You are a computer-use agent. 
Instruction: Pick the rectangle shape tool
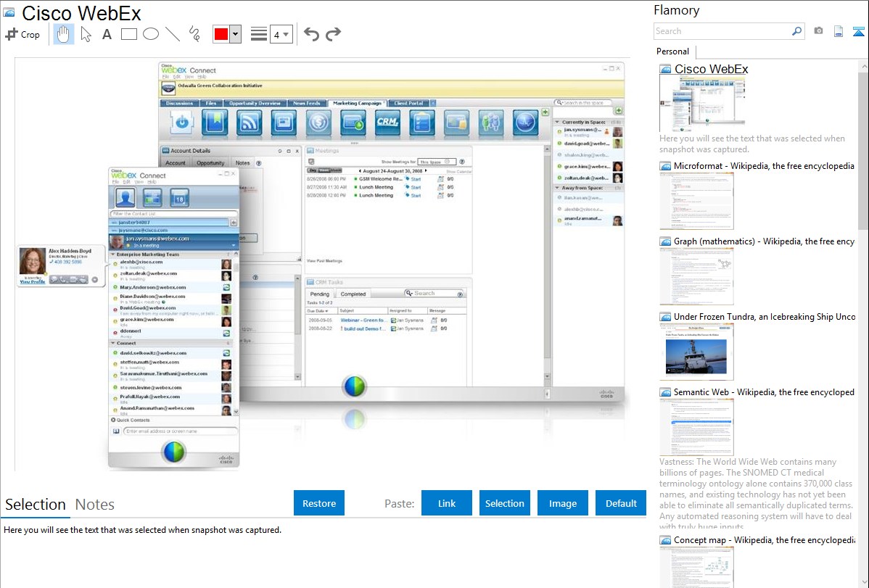(128, 34)
